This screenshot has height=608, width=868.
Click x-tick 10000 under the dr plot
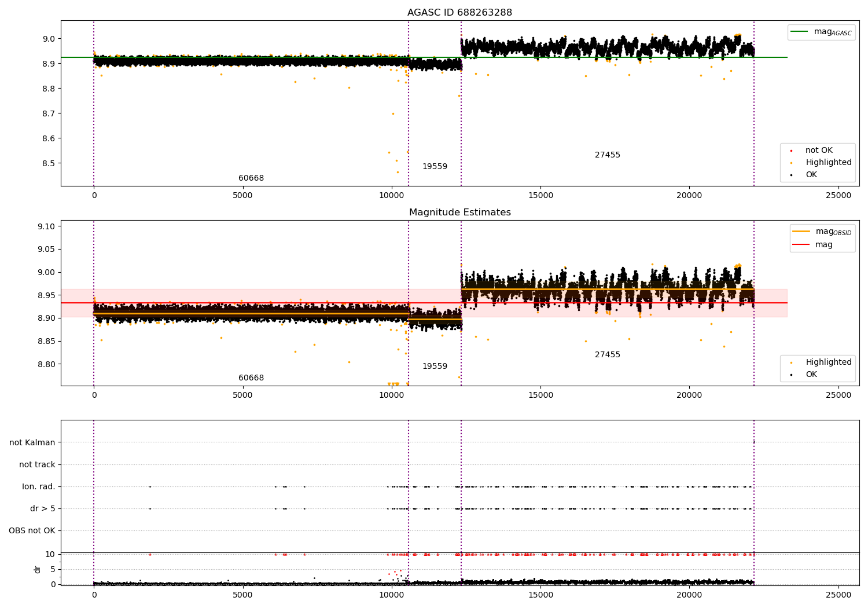[x=392, y=595]
